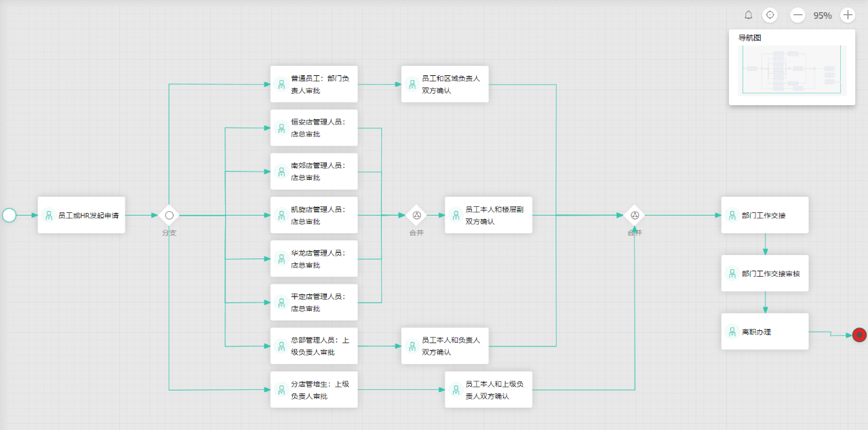The height and width of the screenshot is (430, 868).
Task: Click the notification bell icon
Action: pos(749,15)
